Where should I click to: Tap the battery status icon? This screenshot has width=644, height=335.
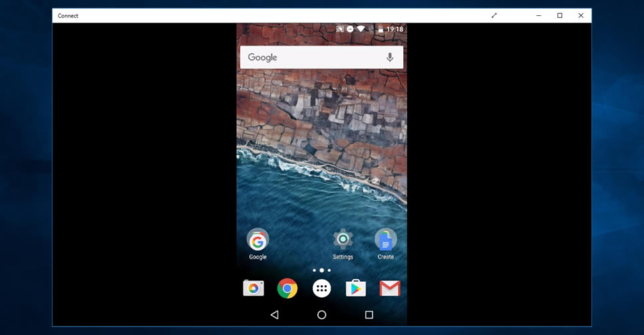click(x=381, y=29)
